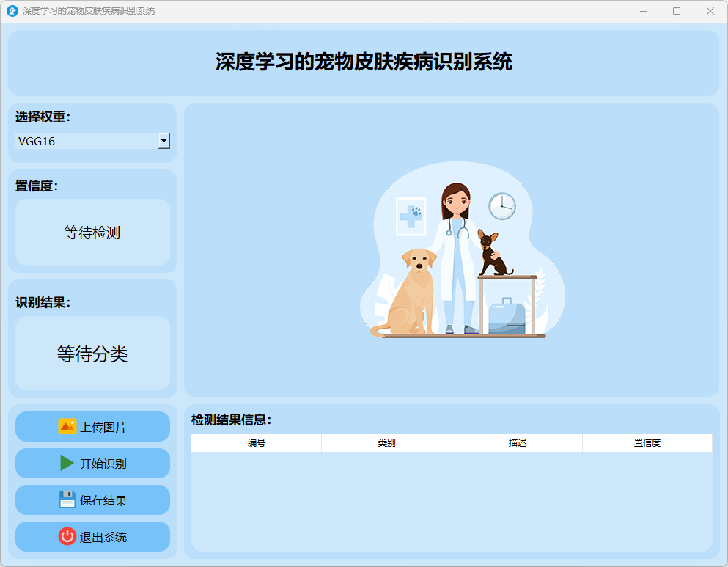Click the 上传图片 button label
The width and height of the screenshot is (728, 567).
(x=103, y=427)
